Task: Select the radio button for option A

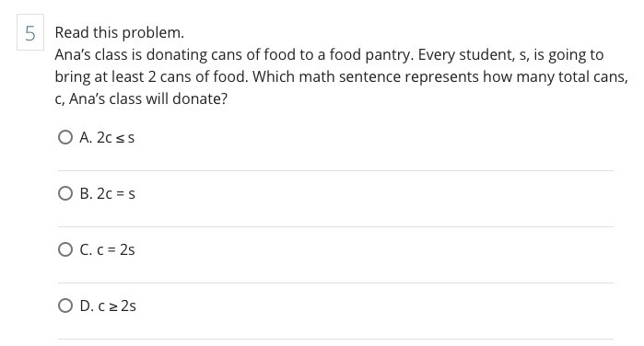Action: point(65,137)
